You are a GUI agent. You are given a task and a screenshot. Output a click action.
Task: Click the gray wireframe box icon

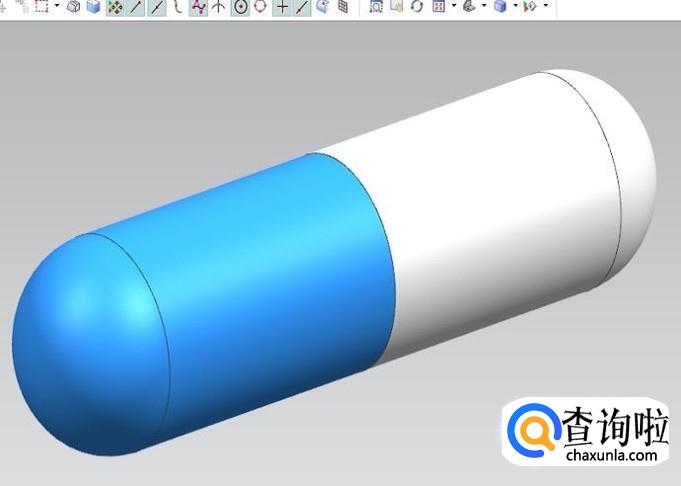pos(74,7)
